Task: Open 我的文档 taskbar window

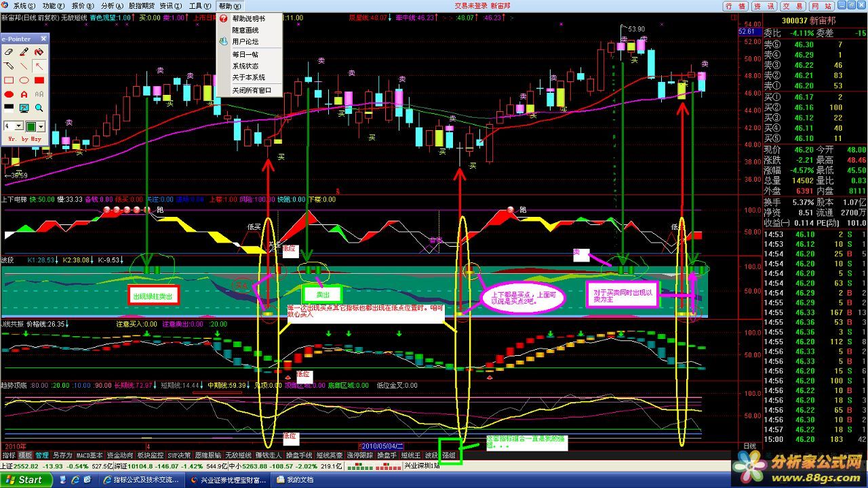Action: pos(295,480)
